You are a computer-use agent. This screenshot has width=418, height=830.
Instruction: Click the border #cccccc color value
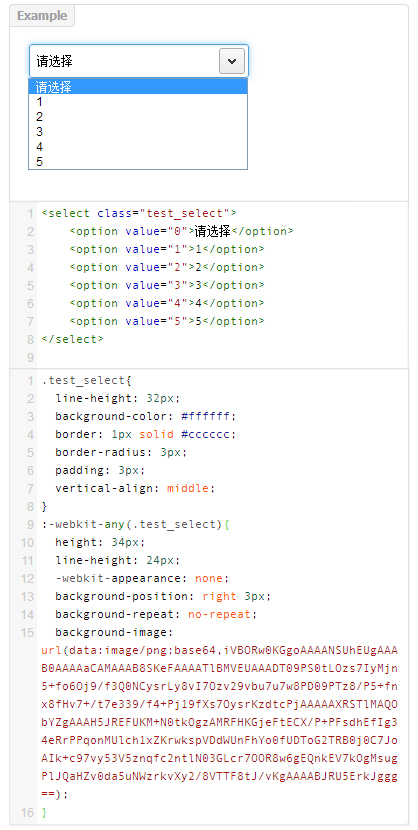[x=207, y=435]
